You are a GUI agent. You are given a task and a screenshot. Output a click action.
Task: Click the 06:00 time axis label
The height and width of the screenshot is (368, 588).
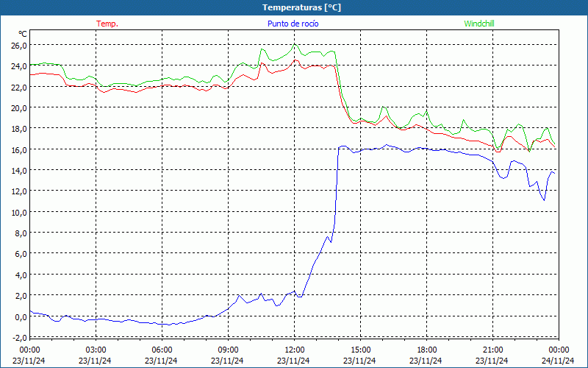162,350
